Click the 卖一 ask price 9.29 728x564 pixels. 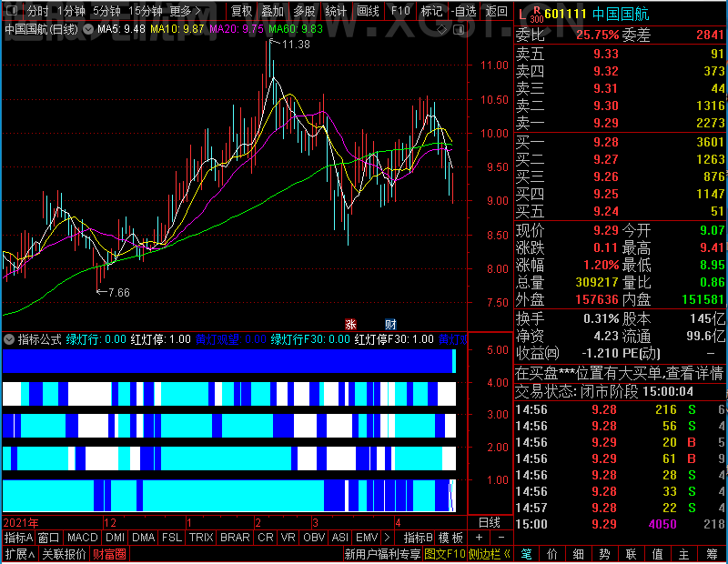606,123
